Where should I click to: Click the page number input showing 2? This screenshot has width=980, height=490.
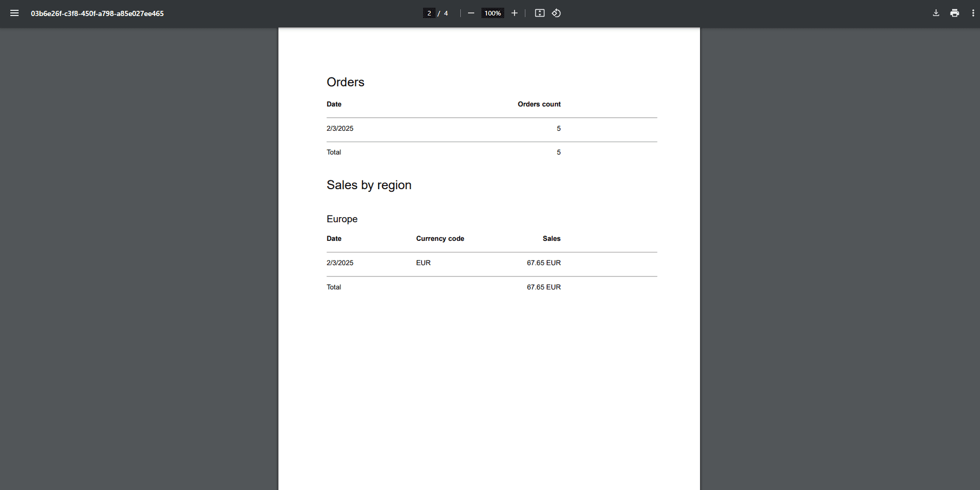point(429,12)
